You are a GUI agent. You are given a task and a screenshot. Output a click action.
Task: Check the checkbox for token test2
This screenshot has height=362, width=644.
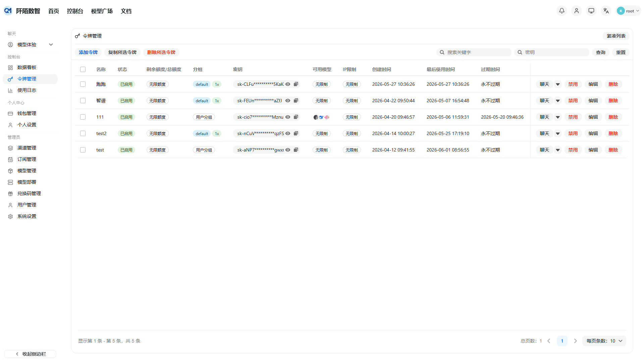(x=83, y=133)
